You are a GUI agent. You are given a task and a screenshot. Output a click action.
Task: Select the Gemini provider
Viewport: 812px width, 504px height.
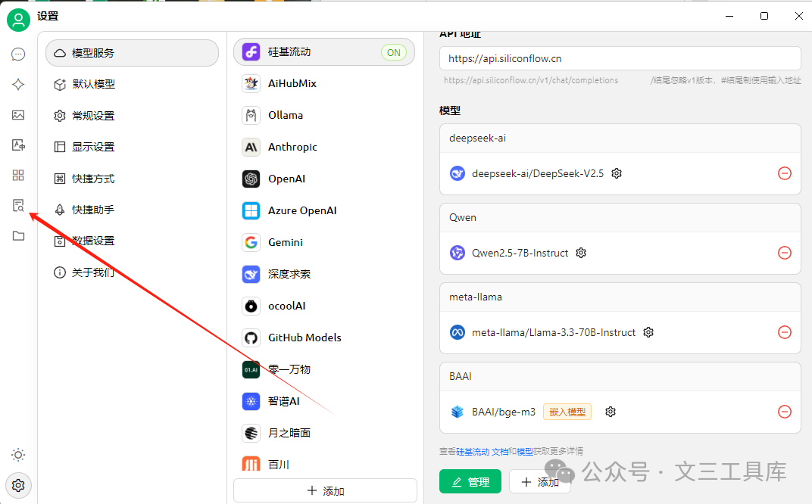[x=324, y=242]
